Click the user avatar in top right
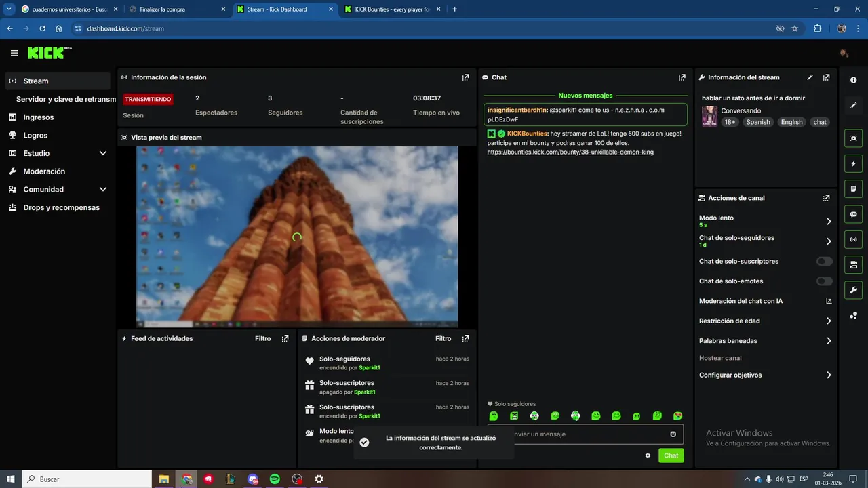 tap(844, 53)
